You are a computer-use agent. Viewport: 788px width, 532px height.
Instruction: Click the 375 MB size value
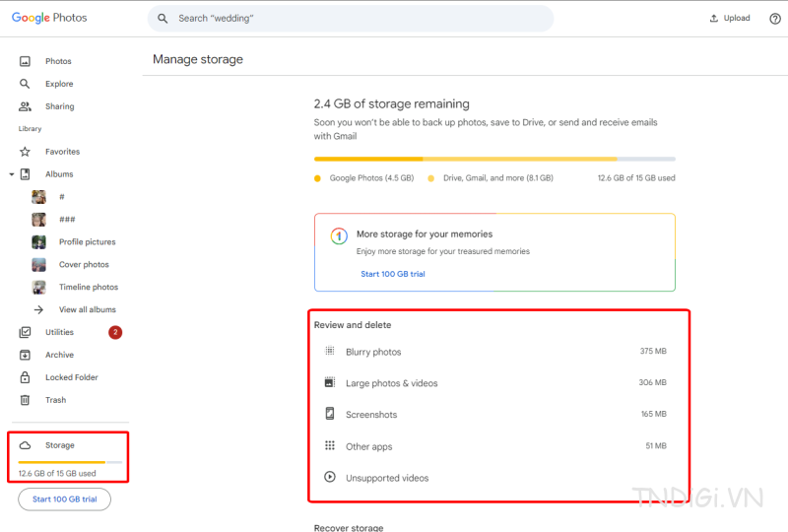(653, 351)
